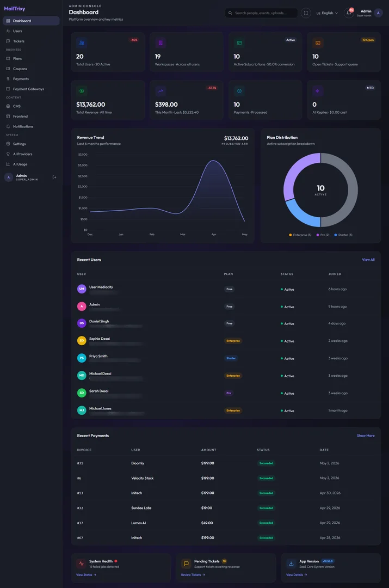Click the Total Users card icon

82,43
